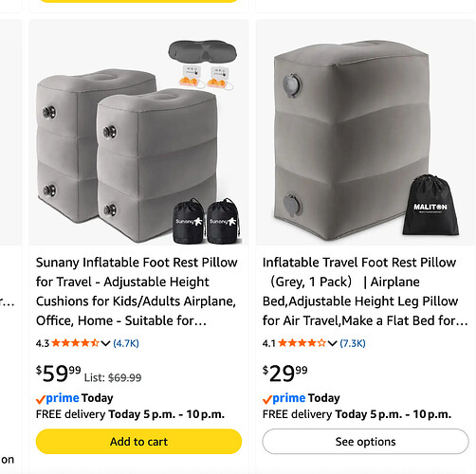
Task: Expand the rating chevron beside 4.1 stars
Action: click(x=332, y=343)
